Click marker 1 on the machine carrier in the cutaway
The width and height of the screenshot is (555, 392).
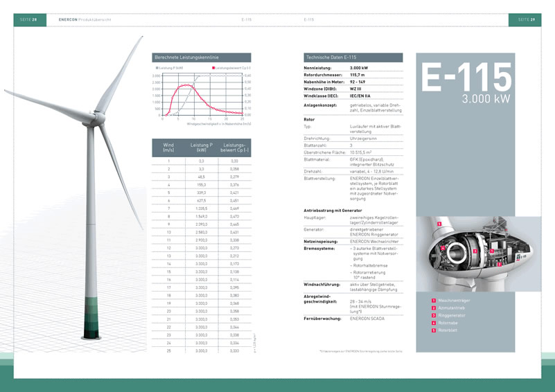(492, 251)
